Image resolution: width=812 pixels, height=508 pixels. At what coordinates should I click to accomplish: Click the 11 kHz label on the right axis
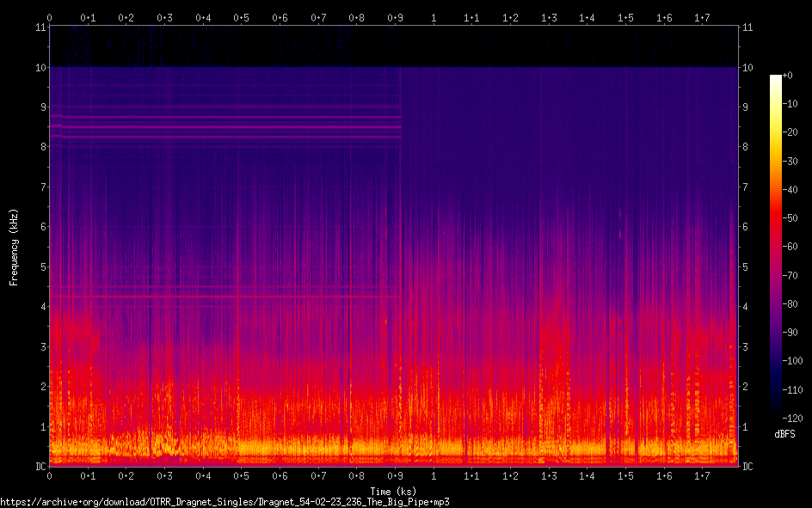point(747,28)
